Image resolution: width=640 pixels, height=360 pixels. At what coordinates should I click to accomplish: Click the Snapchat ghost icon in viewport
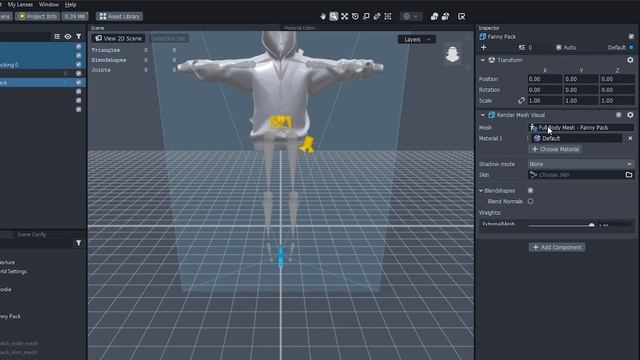coord(452,54)
